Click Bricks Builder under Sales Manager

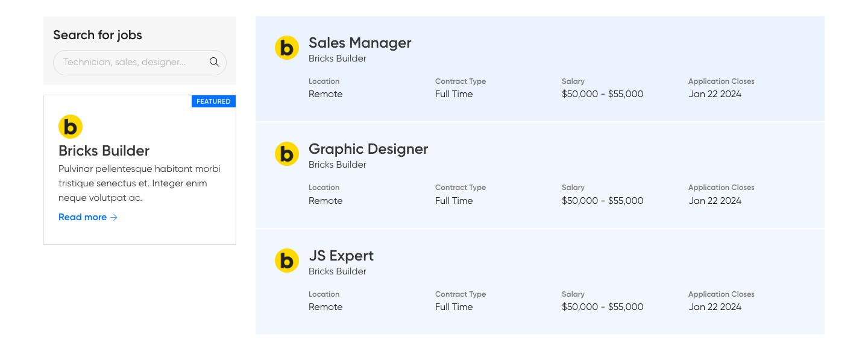tap(338, 58)
